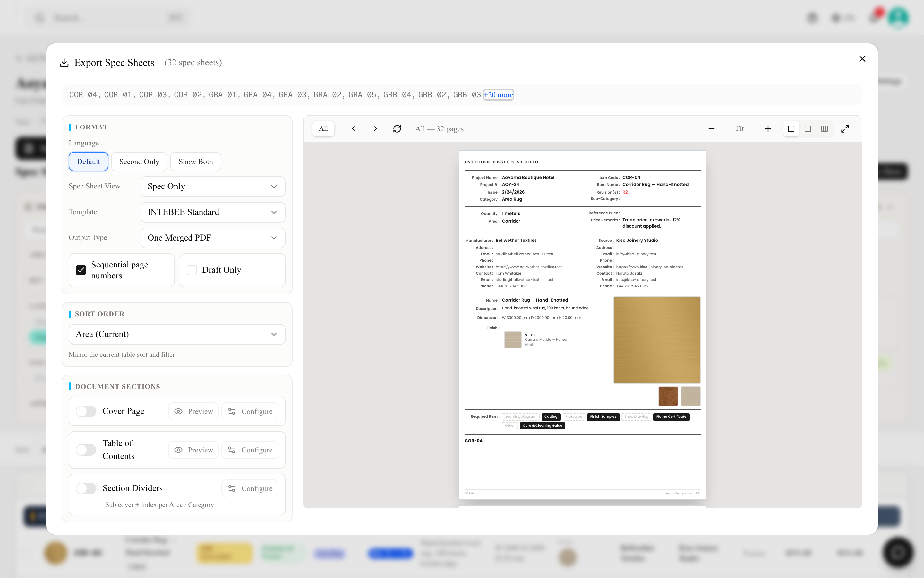
Task: Click the Fit zoom level label
Action: [740, 129]
